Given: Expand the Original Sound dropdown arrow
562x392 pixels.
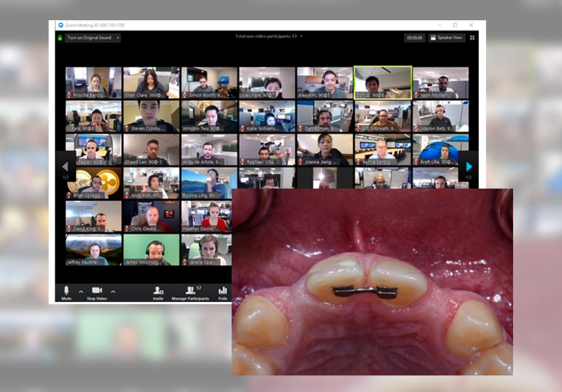Looking at the screenshot, I should 118,38.
